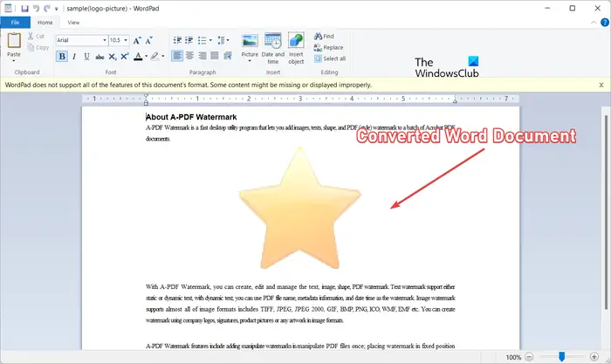Click the Strikethrough icon
The image size is (611, 364).
(x=100, y=57)
